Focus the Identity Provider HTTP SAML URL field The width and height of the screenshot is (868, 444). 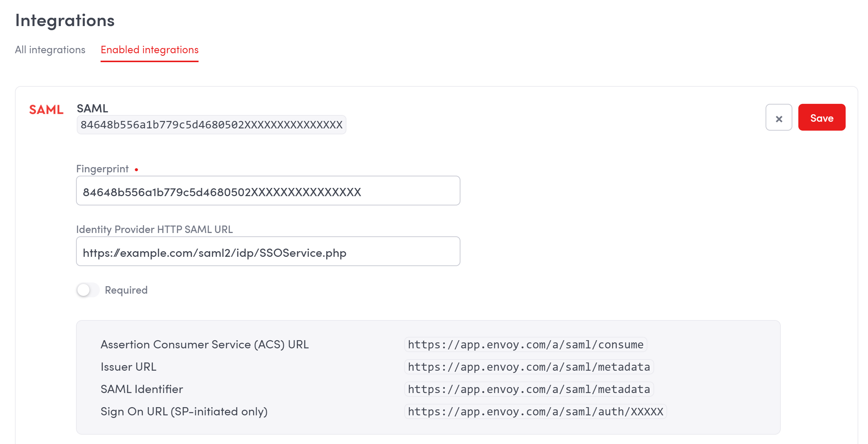(x=268, y=252)
